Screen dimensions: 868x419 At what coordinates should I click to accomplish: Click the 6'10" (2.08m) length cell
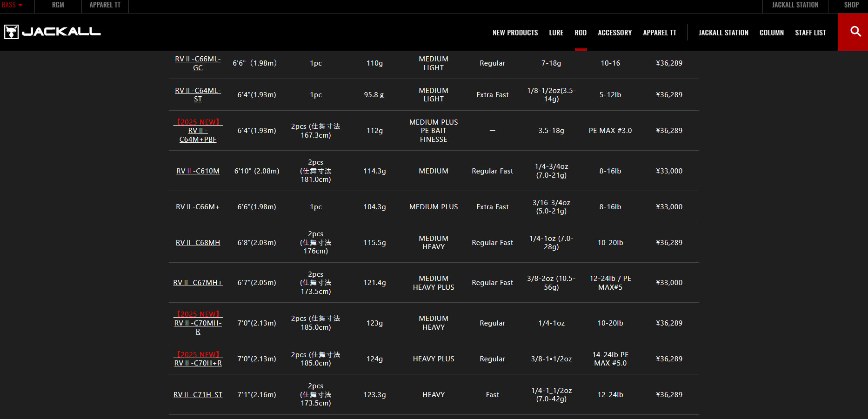(257, 171)
